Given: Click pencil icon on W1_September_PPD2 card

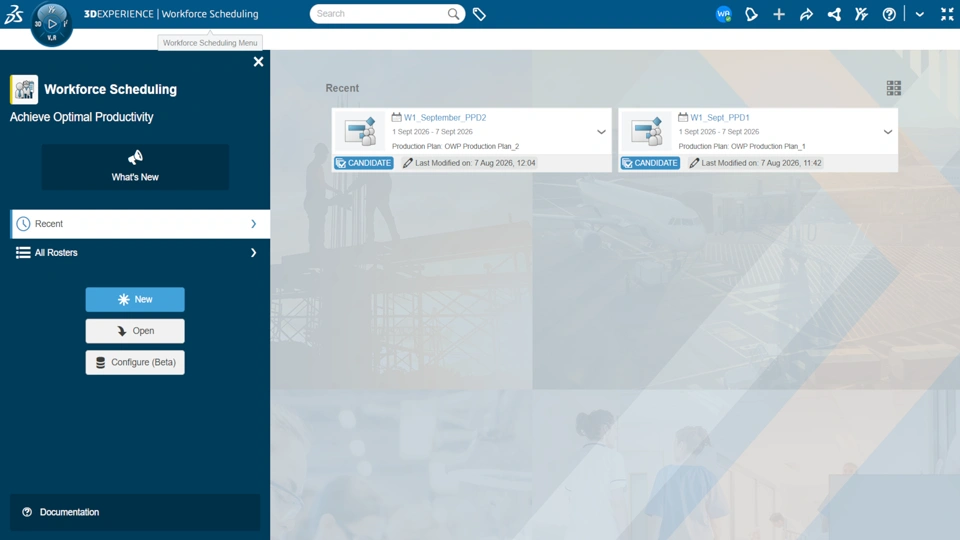Looking at the screenshot, I should (x=407, y=163).
